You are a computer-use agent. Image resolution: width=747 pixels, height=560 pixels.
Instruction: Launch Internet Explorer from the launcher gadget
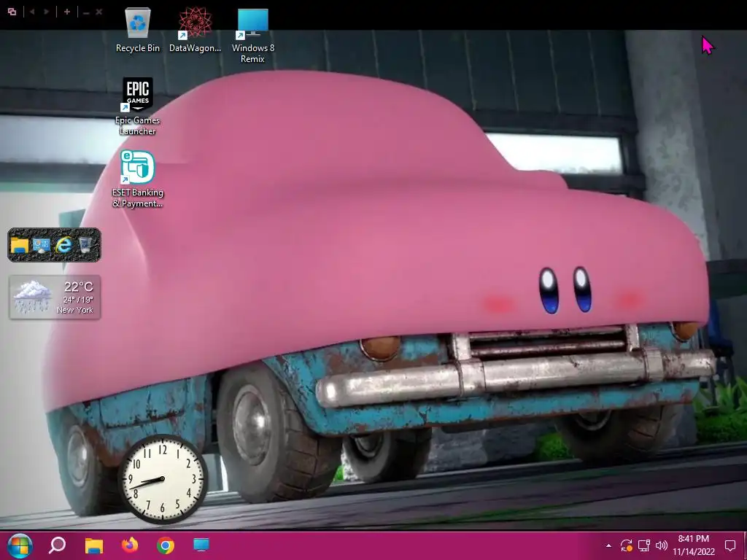[x=63, y=245]
